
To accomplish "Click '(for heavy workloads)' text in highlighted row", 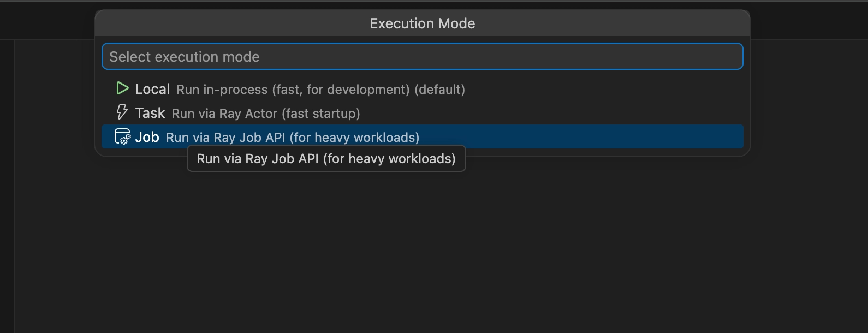I will [x=355, y=138].
